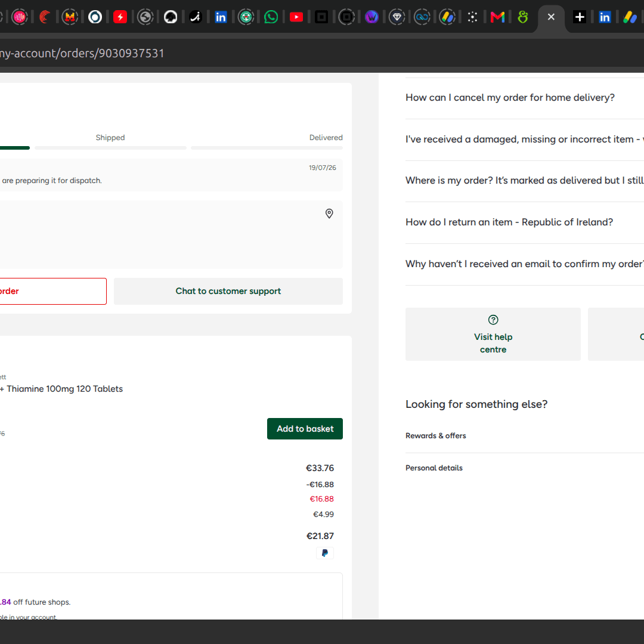Viewport: 644px width, 644px height.
Task: Click the red cancel order button
Action: (x=52, y=291)
